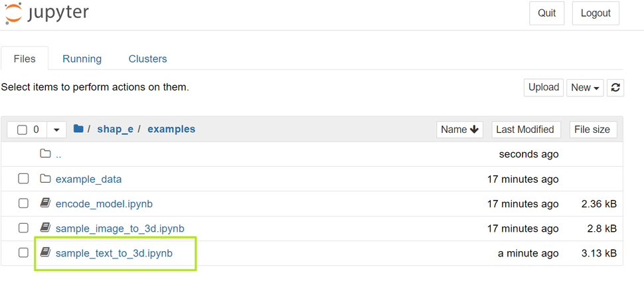Click the encode_model.ipynb notebook icon

[45, 203]
